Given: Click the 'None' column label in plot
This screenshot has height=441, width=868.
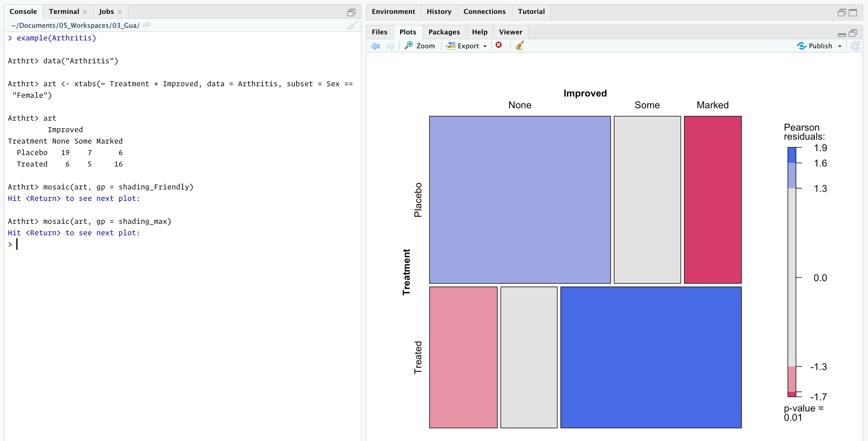Looking at the screenshot, I should point(520,105).
